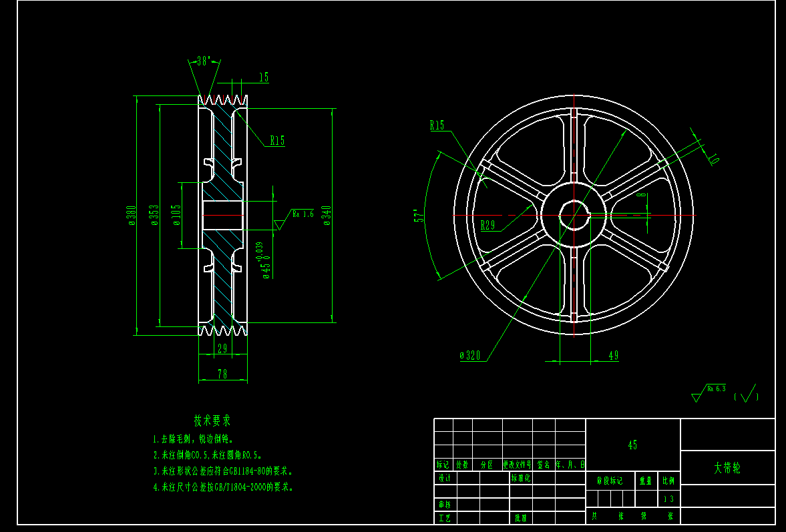Select the R15 label beside the front wheel view
Screen dimensions: 786x532
pos(437,125)
